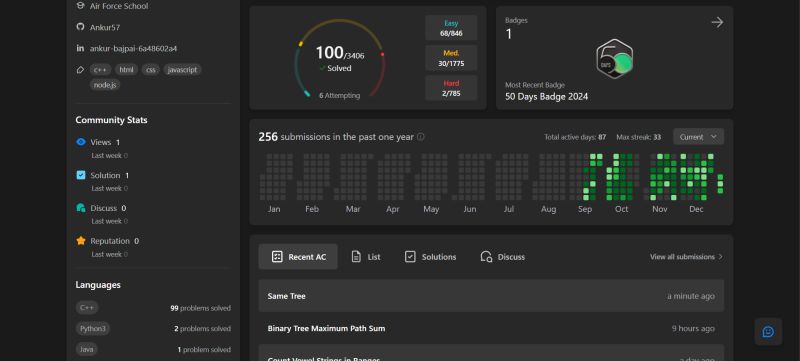Click the List tab document icon

(x=356, y=256)
